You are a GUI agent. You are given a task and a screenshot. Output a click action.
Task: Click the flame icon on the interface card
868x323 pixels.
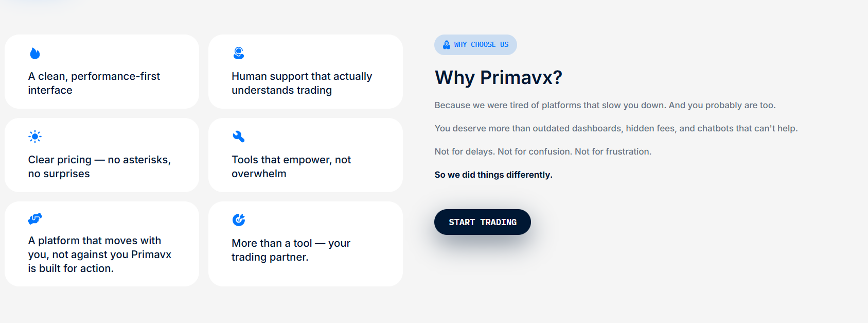tap(35, 54)
